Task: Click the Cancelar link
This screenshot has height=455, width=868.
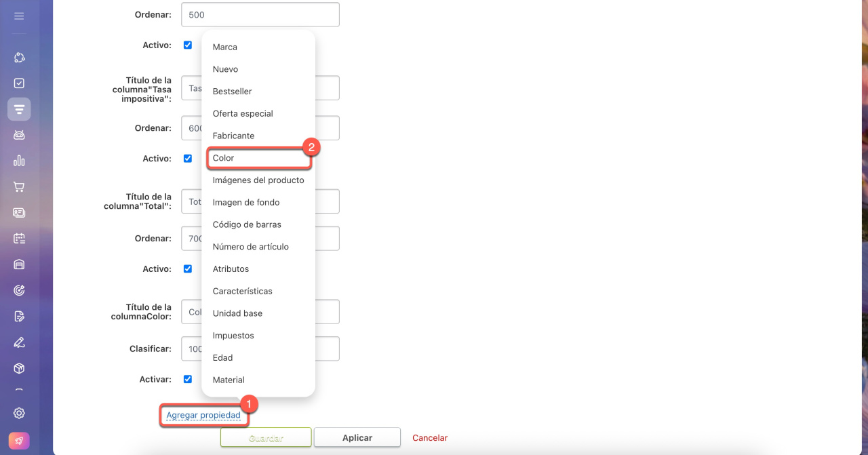Action: pyautogui.click(x=430, y=438)
